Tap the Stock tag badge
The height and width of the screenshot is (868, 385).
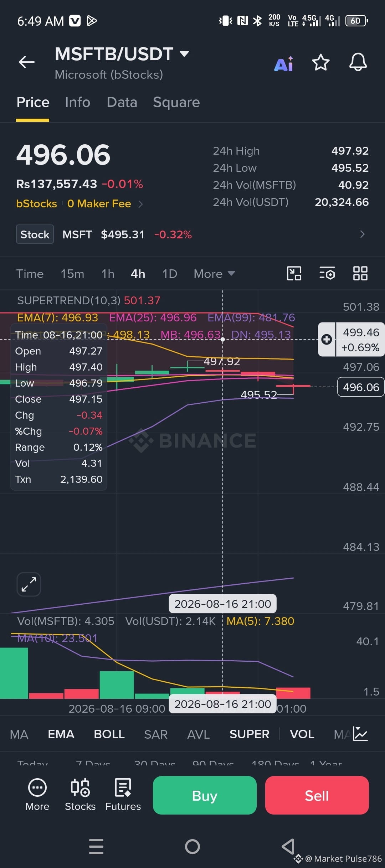(35, 234)
